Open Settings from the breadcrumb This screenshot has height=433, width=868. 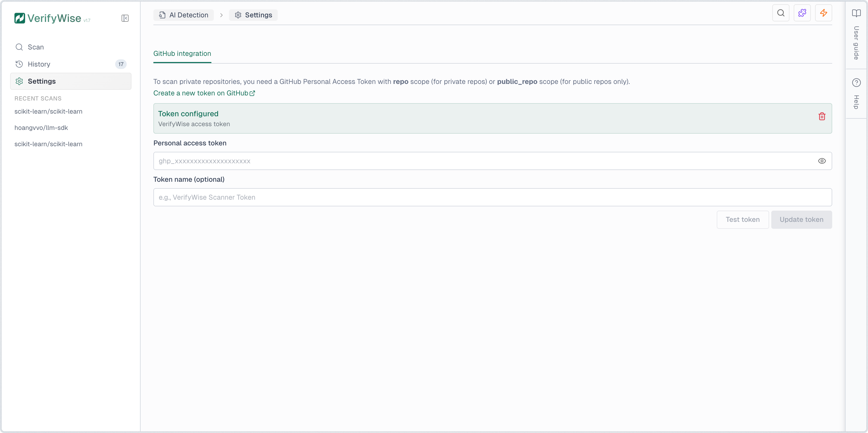point(253,15)
